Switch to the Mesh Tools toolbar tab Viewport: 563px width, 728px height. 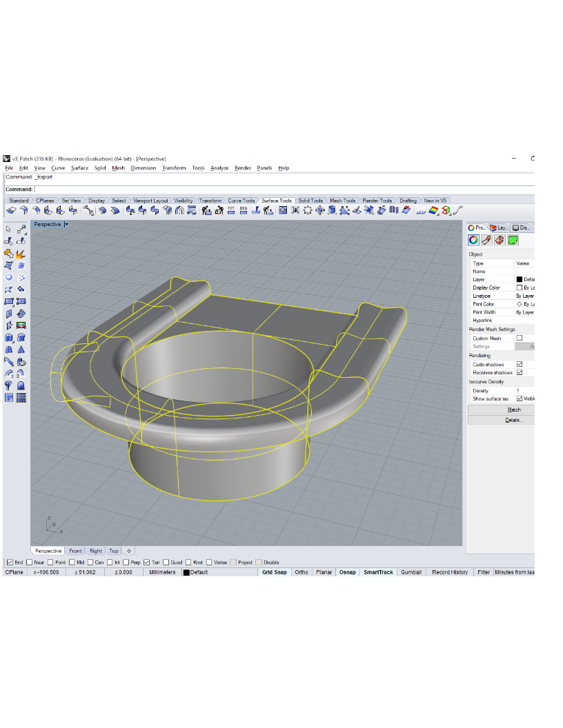point(342,201)
